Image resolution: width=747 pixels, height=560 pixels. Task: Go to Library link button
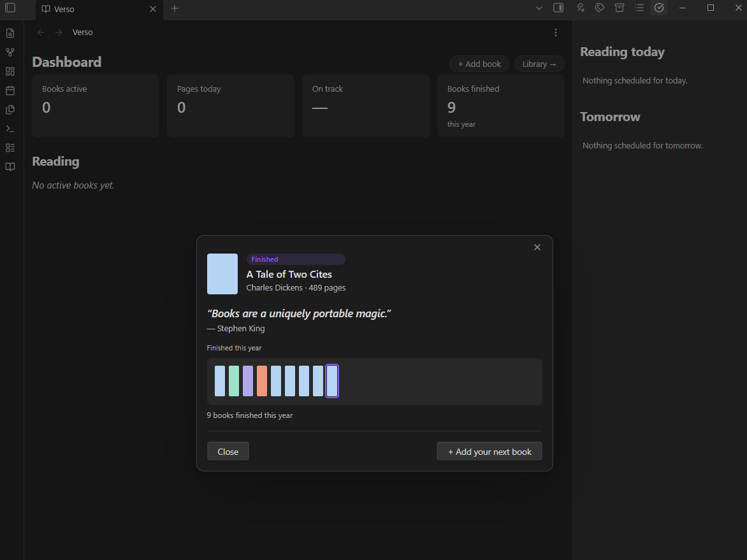coord(539,64)
